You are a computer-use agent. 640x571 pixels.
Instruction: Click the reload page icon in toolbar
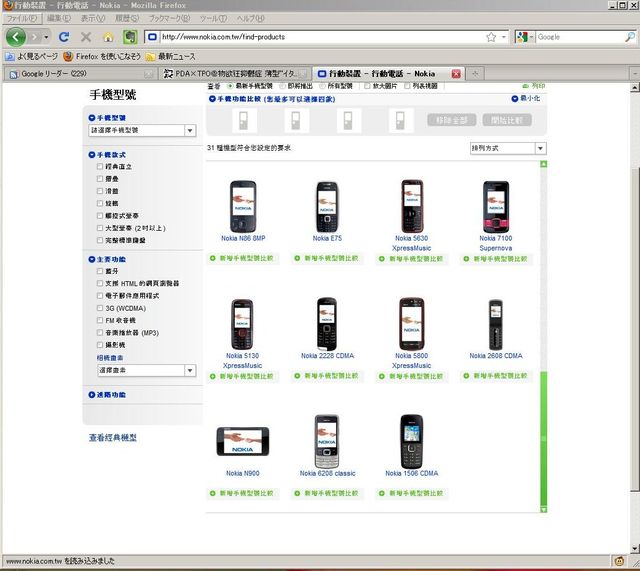[x=65, y=37]
